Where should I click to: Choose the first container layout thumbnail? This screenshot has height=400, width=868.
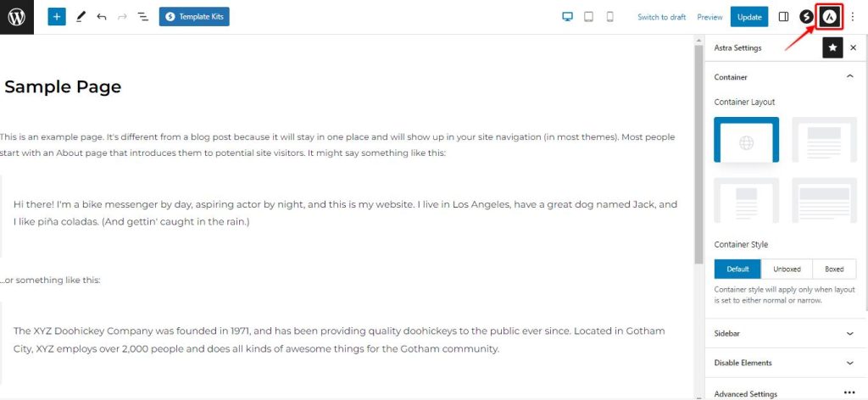746,140
